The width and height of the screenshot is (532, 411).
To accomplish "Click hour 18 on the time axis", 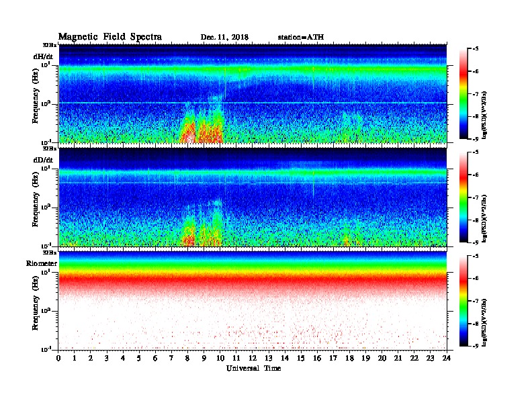I will 349,359.
